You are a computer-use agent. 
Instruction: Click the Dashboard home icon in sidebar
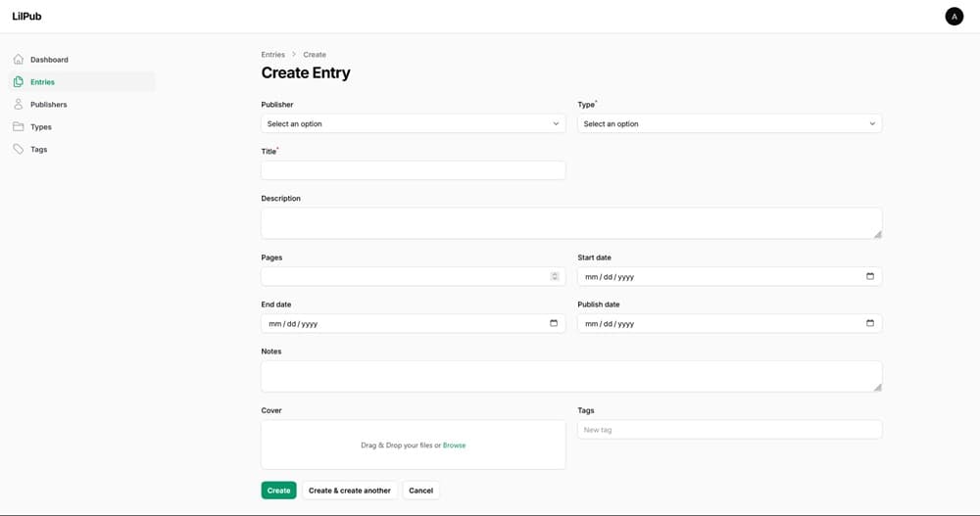pos(19,60)
